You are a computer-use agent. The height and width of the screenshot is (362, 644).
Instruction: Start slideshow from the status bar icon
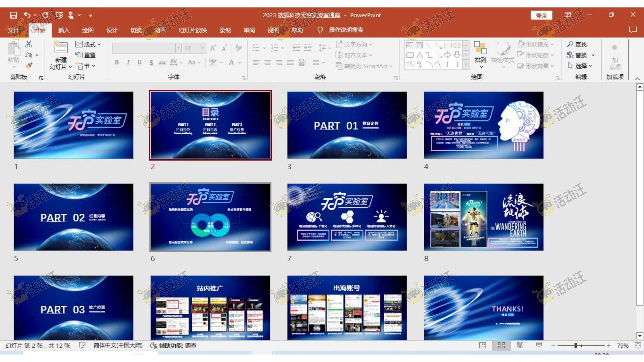(539, 345)
